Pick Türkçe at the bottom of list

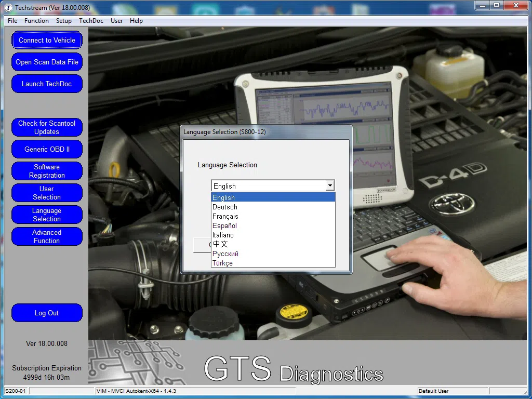pyautogui.click(x=222, y=263)
